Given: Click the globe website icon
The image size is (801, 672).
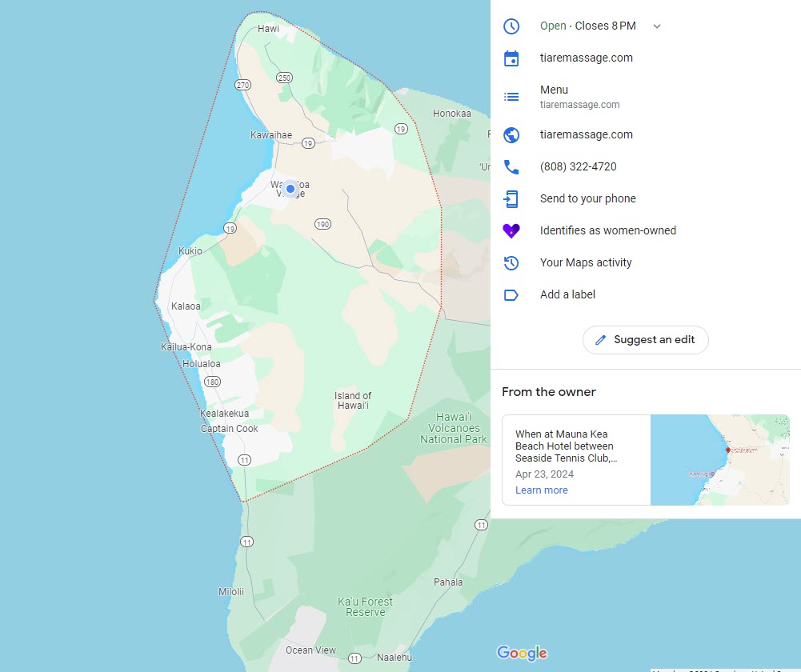Looking at the screenshot, I should point(511,135).
